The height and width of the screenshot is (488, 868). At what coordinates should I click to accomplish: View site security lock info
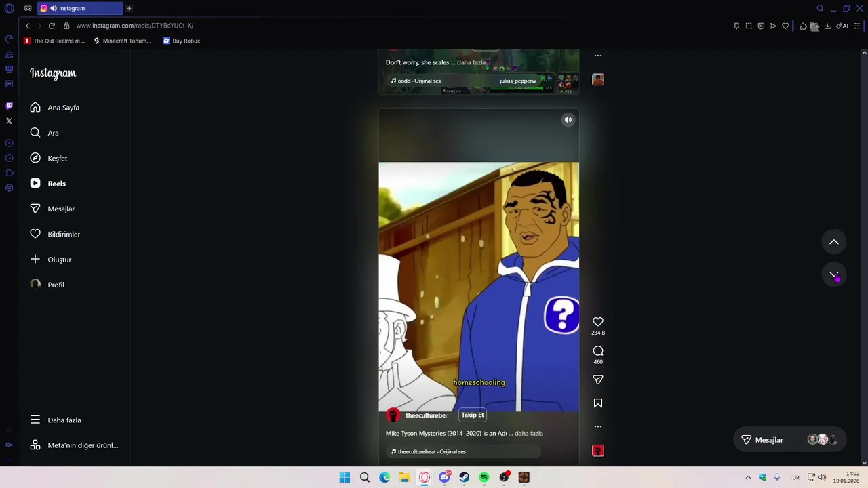[x=66, y=26]
